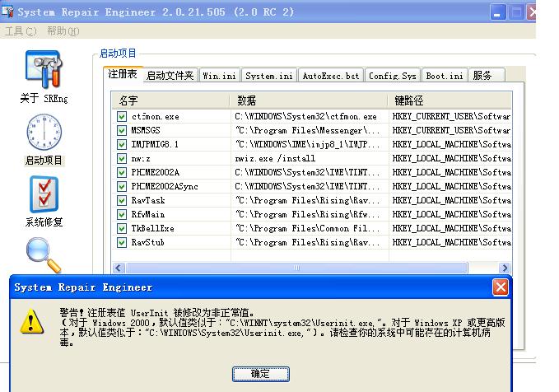Open the 帮助 menu
Viewport: 559px width, 392px height.
click(x=63, y=31)
